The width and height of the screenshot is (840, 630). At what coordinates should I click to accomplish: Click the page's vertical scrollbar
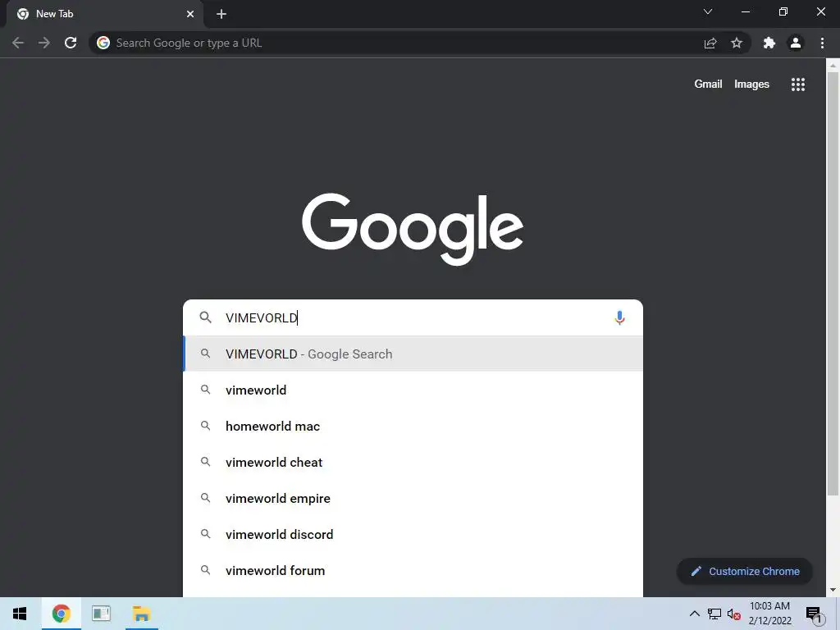tap(833, 284)
